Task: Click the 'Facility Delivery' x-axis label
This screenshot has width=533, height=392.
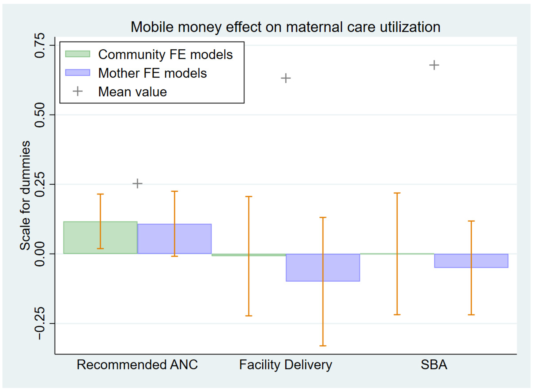Action: click(285, 365)
